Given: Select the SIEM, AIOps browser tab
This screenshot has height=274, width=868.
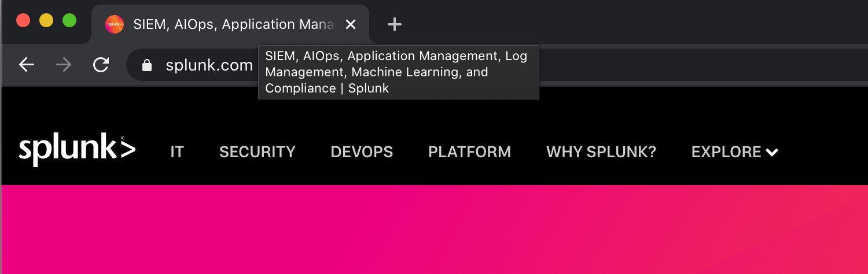Looking at the screenshot, I should click(230, 24).
